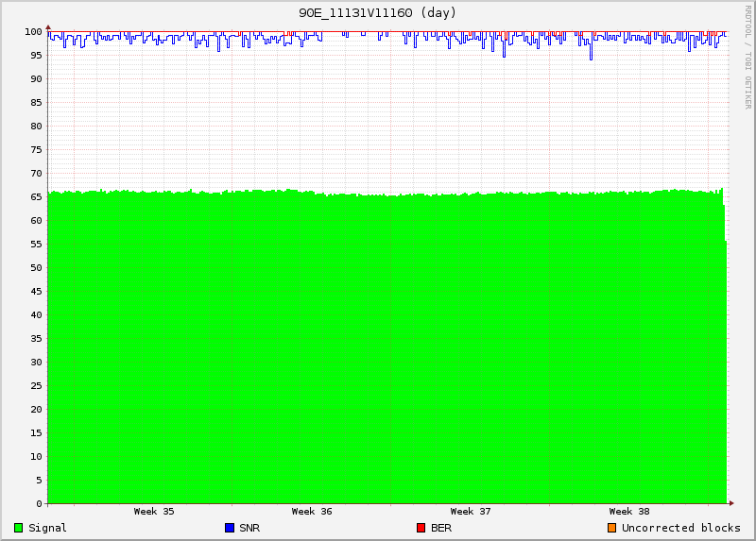Click the y-axis value '25'
The width and height of the screenshot is (756, 541).
pyautogui.click(x=36, y=386)
